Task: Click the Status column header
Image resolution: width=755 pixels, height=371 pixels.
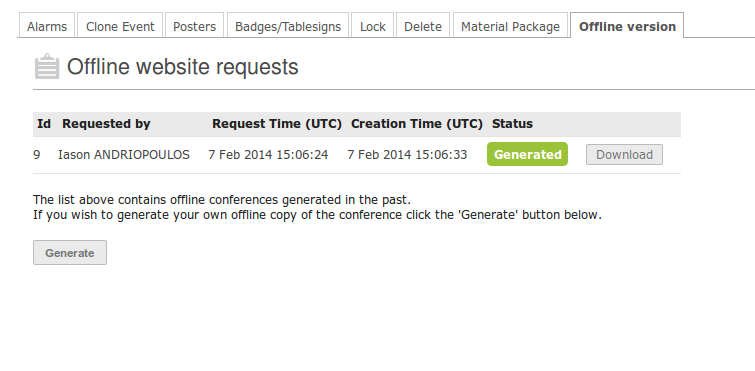Action: 512,124
